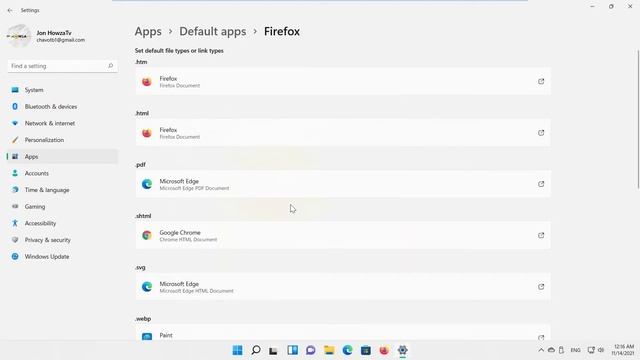Click Microsoft Edge icon in .svg row
The image size is (640, 360).
pos(147,287)
